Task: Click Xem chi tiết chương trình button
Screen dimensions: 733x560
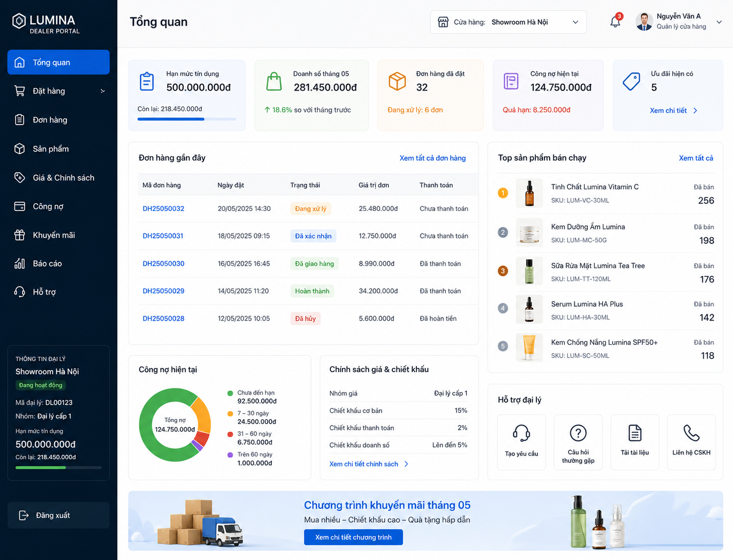Action: (353, 537)
